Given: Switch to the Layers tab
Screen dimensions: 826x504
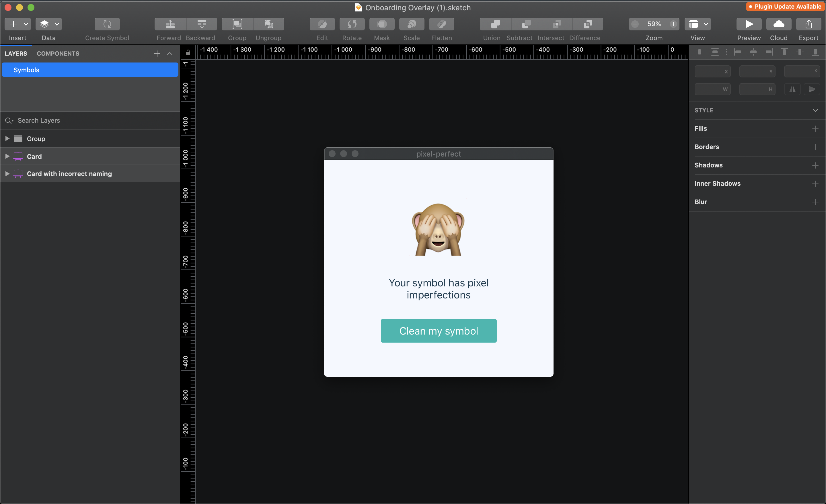Looking at the screenshot, I should 16,54.
